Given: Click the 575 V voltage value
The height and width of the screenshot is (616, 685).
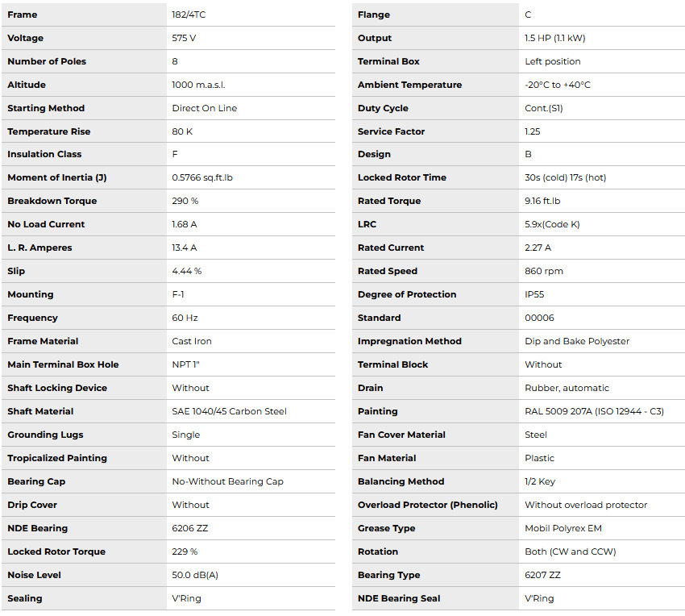Looking at the screenshot, I should 184,38.
